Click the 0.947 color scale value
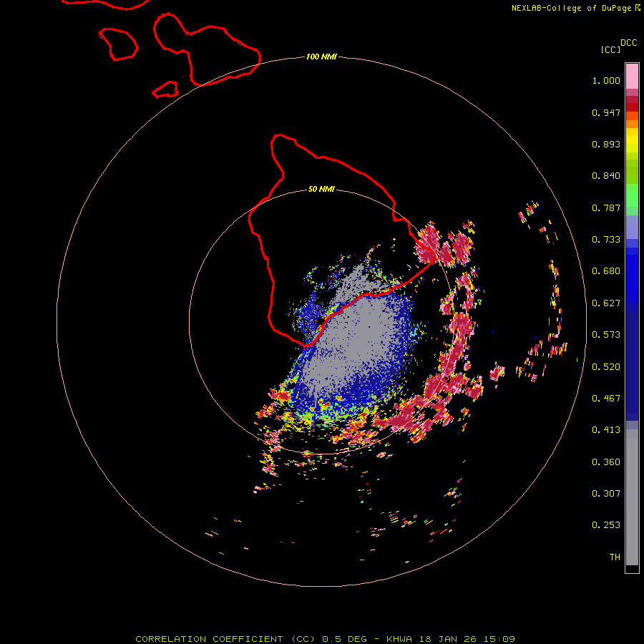Screen dimensions: 644x644 click(x=606, y=112)
